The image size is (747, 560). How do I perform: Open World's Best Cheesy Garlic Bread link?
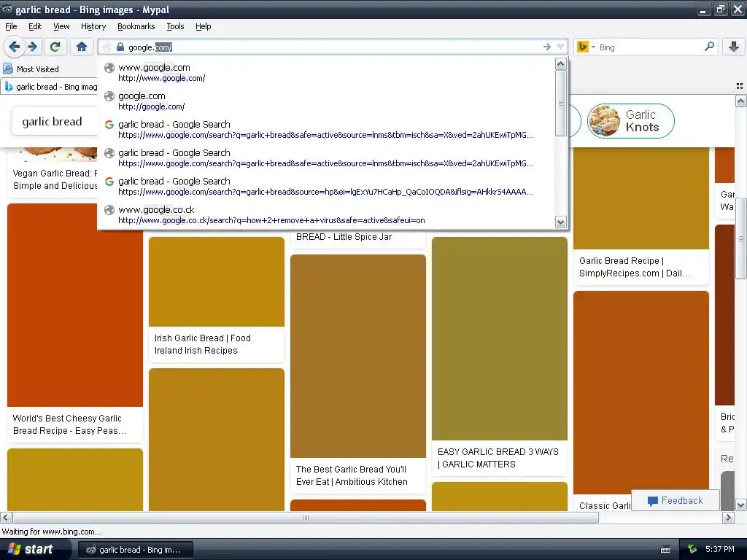click(69, 424)
